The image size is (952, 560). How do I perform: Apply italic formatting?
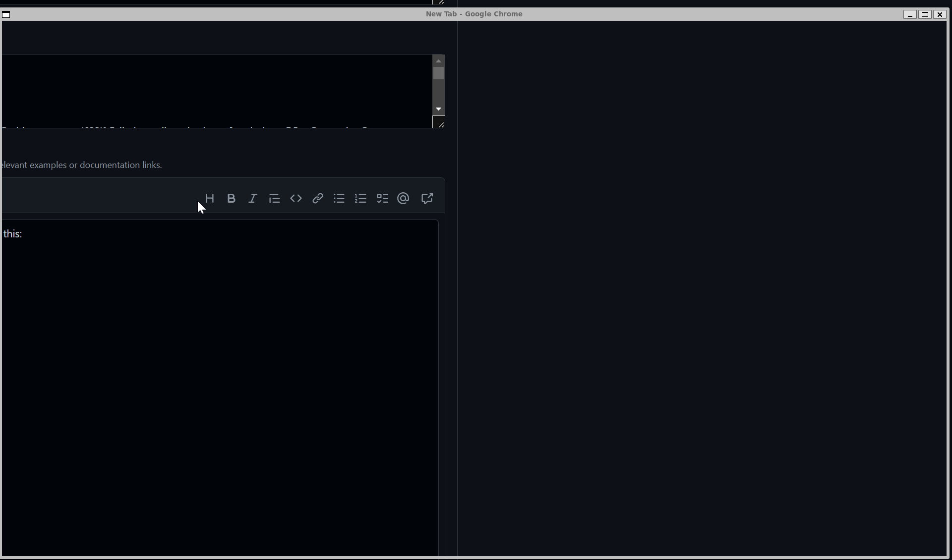(x=253, y=199)
